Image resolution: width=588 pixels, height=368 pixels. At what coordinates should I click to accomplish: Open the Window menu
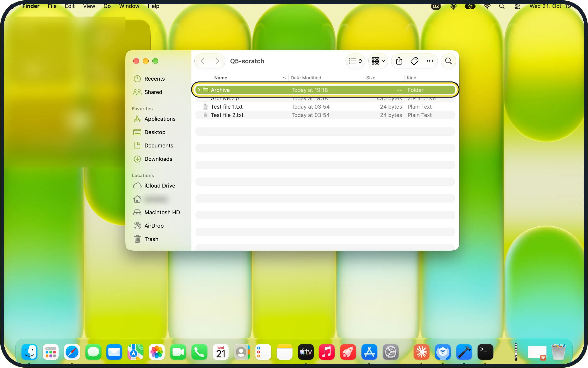tap(129, 6)
